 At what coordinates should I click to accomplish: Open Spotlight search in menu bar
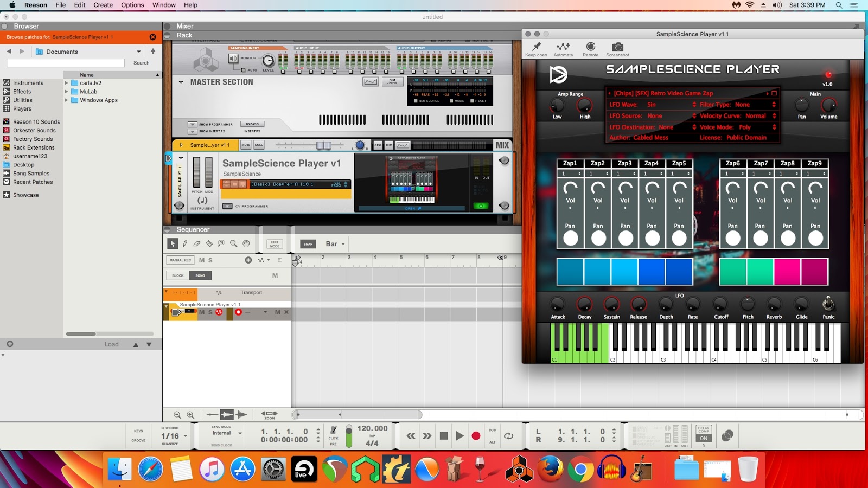pos(839,5)
